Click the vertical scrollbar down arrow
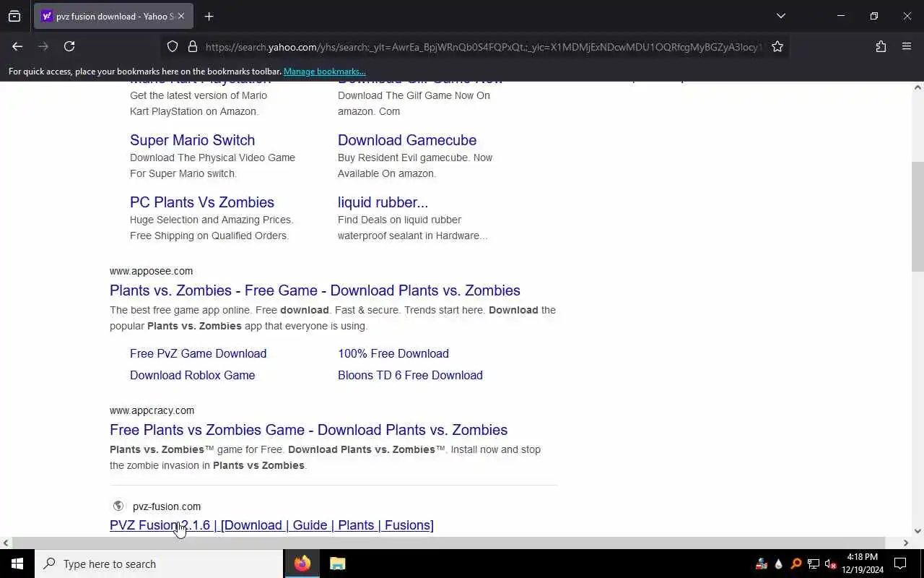Screen dimensions: 924x578 (918, 531)
